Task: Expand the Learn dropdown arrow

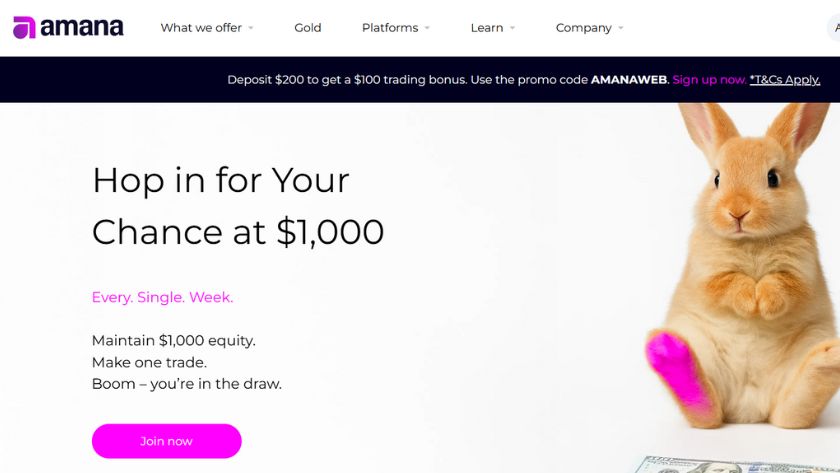Action: click(x=512, y=28)
